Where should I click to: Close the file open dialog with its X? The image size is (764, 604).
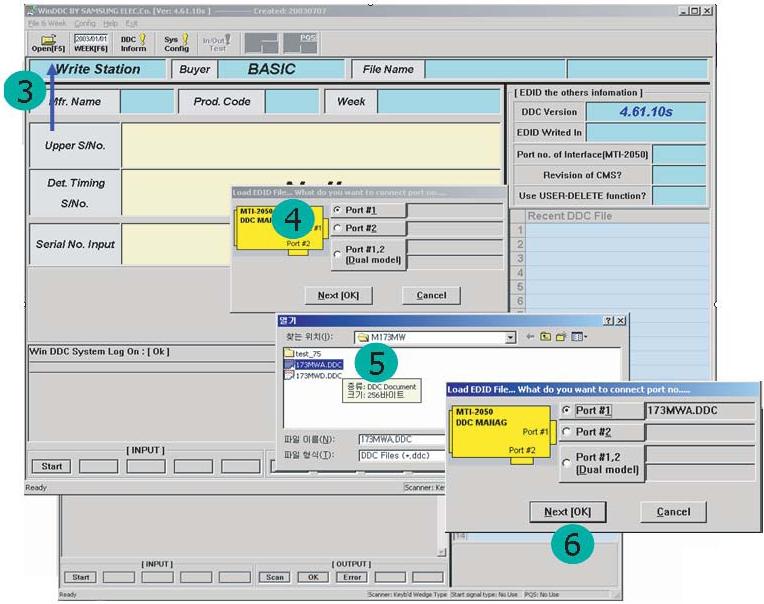(620, 321)
